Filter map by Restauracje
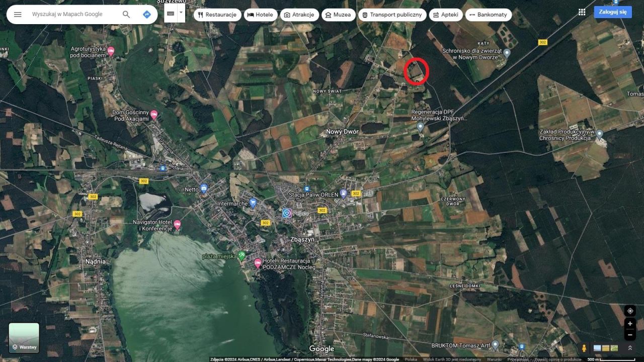The width and height of the screenshot is (644, 362). 217,15
